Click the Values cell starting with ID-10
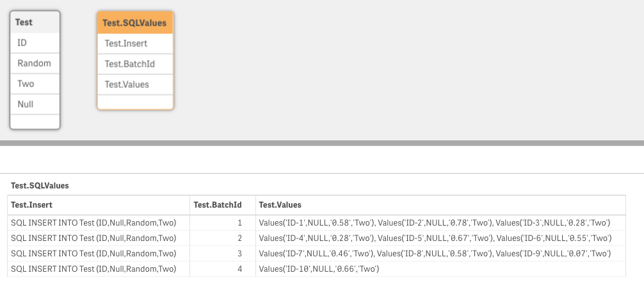This screenshot has width=644, height=298. tap(440, 269)
